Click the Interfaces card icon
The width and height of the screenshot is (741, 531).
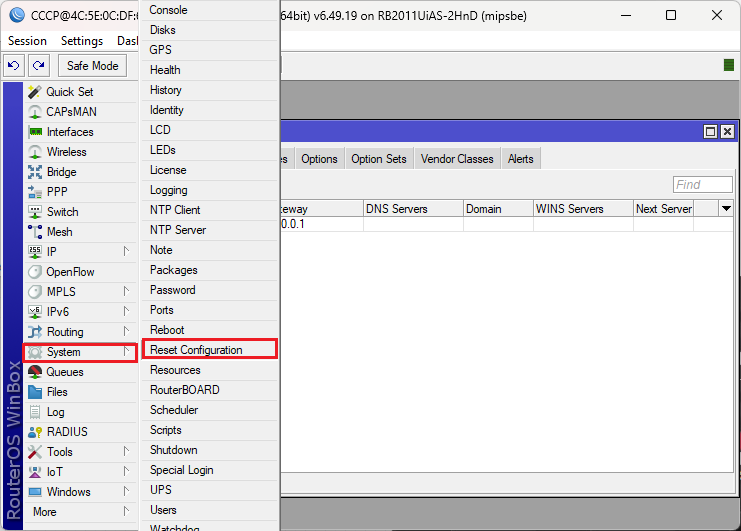35,132
